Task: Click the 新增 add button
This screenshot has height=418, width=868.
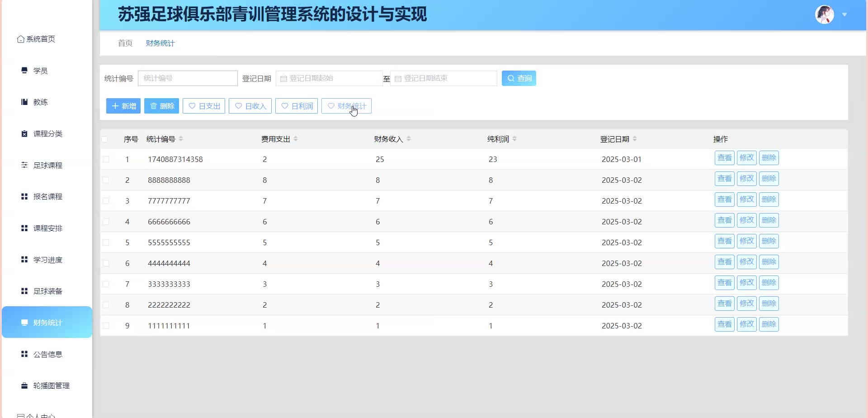Action: [x=123, y=106]
